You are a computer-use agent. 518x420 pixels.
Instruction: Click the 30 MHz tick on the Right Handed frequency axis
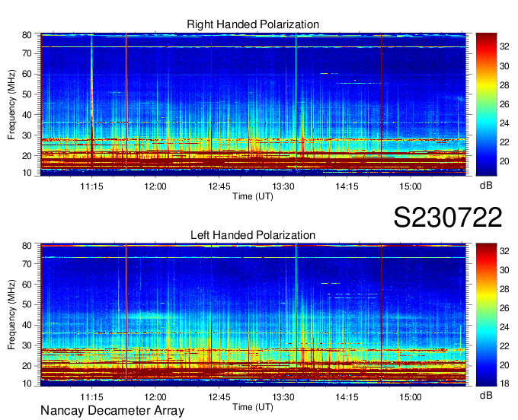tap(27, 135)
